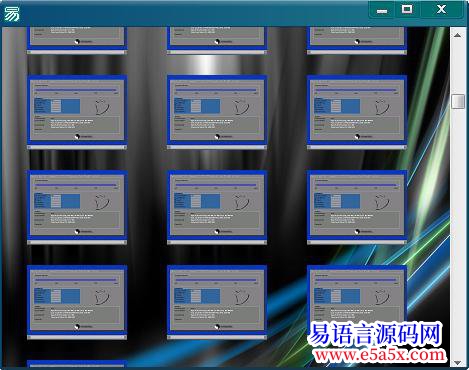Maximize the window
The height and width of the screenshot is (370, 469).
[407, 9]
